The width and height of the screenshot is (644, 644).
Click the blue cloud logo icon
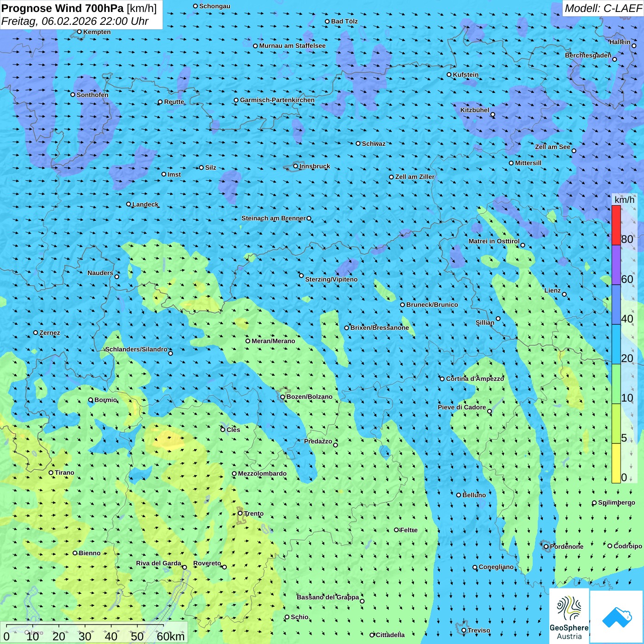point(617,617)
